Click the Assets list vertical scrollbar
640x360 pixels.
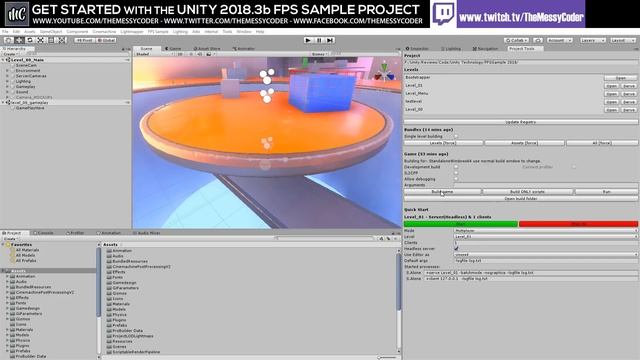pos(399,282)
